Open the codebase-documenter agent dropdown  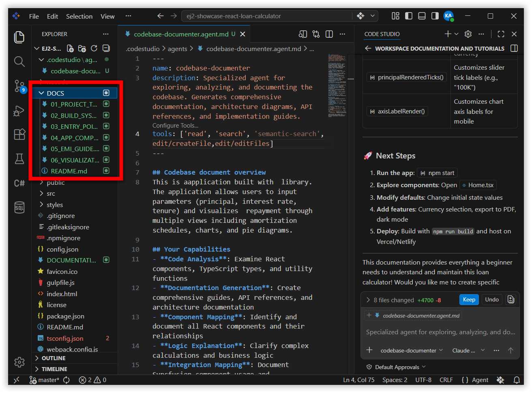412,350
